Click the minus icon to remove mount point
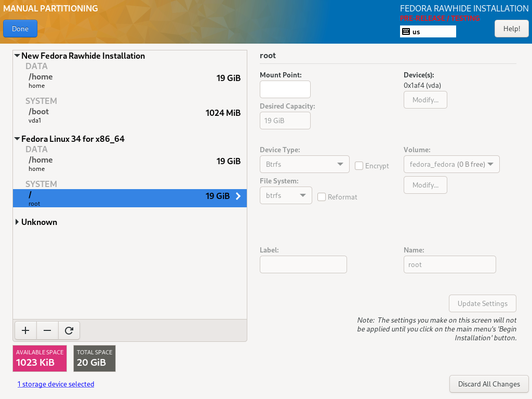This screenshot has width=532, height=399. [47, 330]
